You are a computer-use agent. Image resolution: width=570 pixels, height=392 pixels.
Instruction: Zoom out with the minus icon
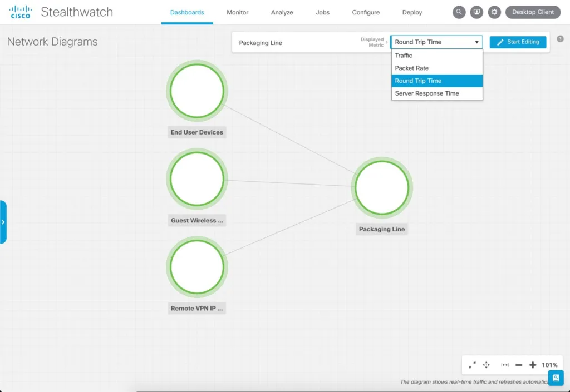(x=519, y=365)
